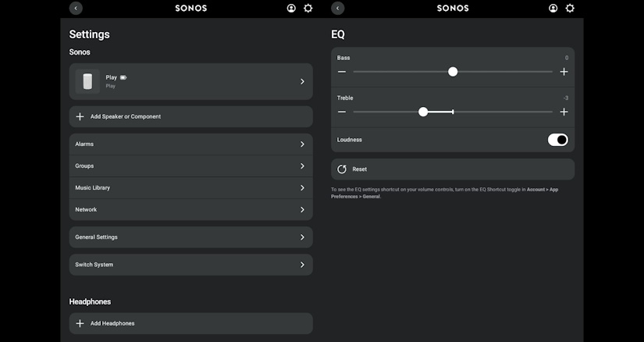Click the back arrow on Settings screen
644x342 pixels.
coord(76,9)
